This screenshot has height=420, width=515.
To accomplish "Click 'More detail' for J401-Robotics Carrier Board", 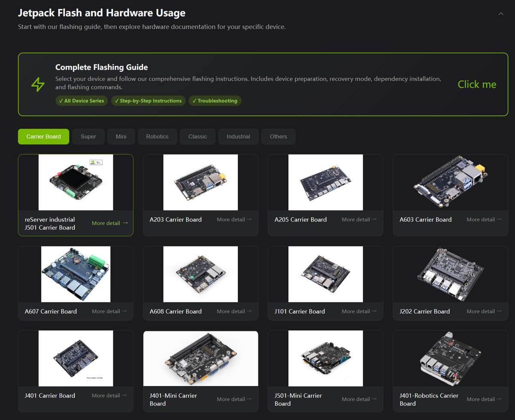I will click(484, 399).
